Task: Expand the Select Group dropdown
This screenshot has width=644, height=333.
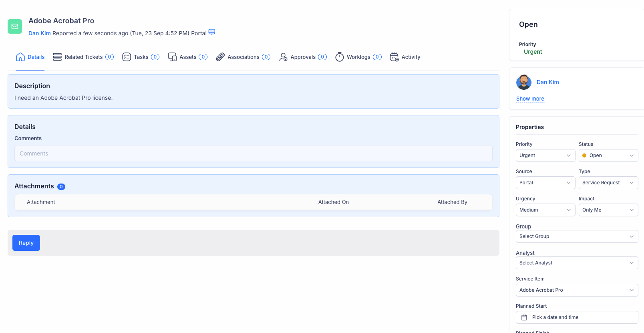Action: [x=577, y=236]
